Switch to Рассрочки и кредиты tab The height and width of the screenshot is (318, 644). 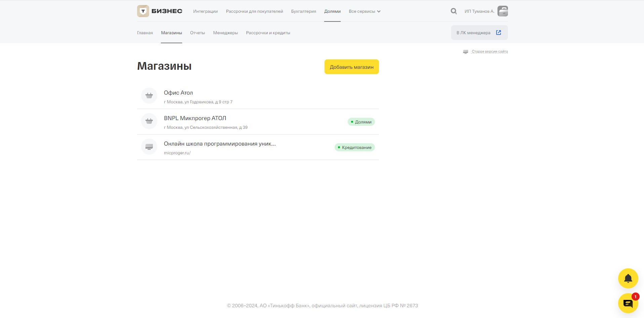click(x=268, y=33)
